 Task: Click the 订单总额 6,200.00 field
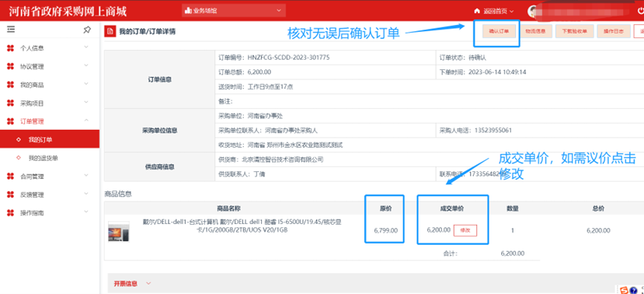tap(245, 72)
